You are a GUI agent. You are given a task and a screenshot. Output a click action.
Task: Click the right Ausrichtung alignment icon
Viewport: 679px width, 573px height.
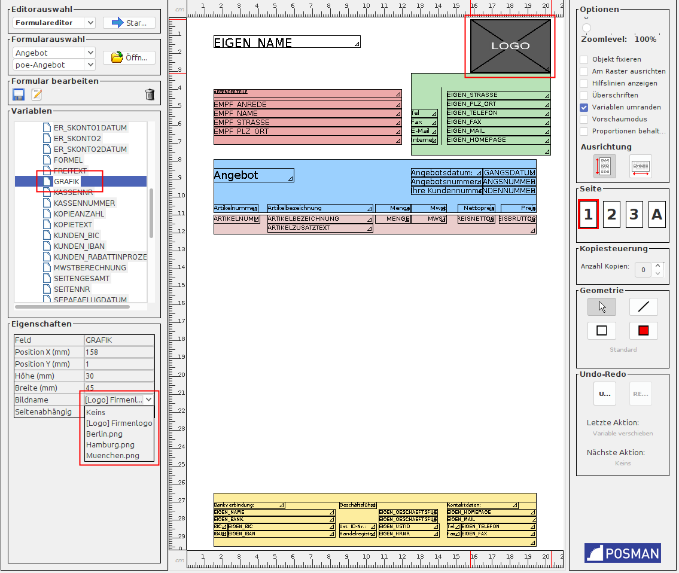(640, 165)
